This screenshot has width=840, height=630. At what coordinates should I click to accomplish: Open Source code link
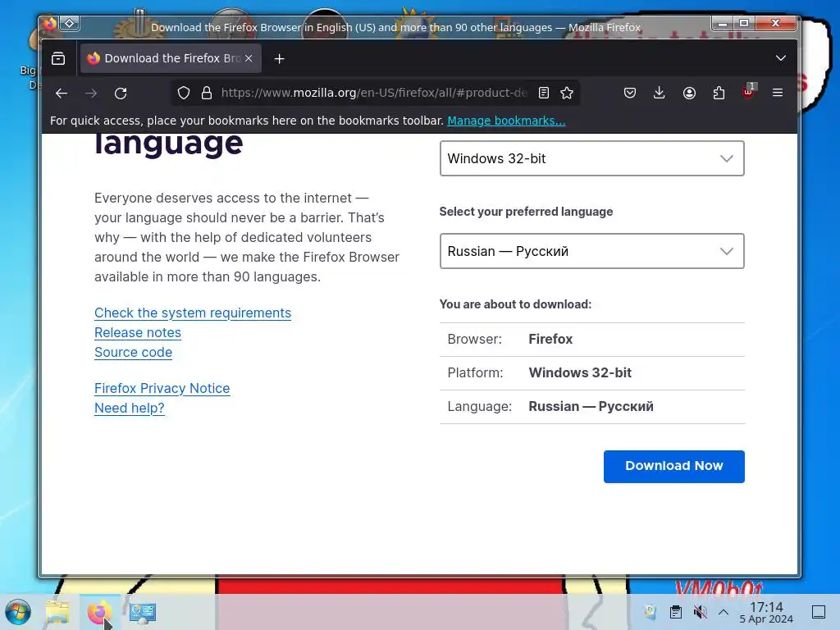134,353
